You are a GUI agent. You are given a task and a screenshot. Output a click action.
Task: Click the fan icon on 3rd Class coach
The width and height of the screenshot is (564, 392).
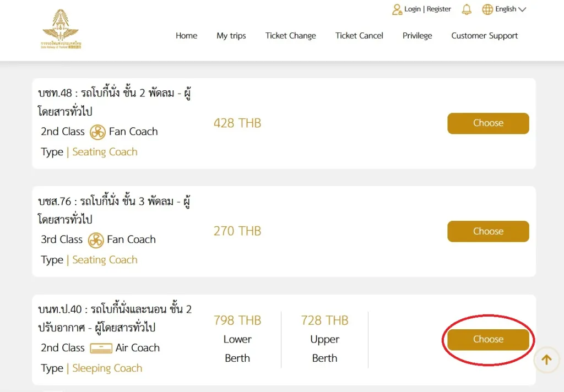96,240
